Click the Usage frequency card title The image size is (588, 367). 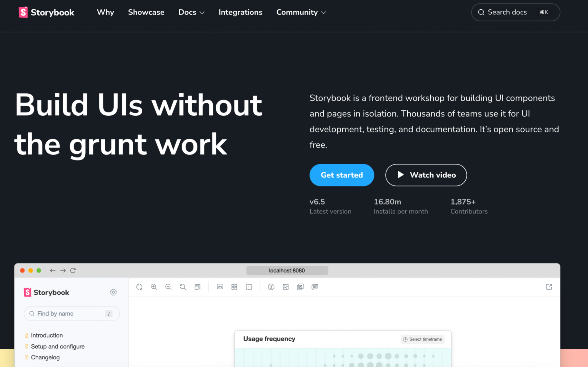(269, 339)
